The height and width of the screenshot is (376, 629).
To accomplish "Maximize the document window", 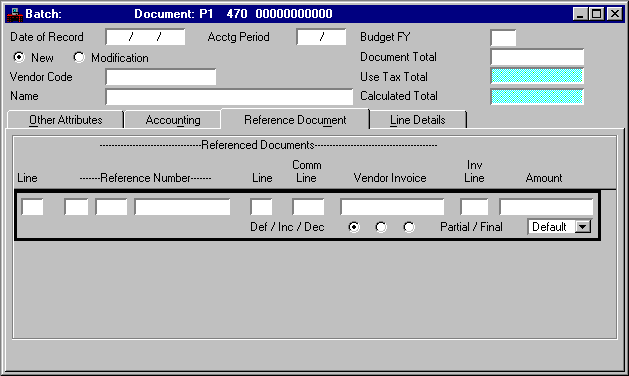I will click(x=597, y=14).
